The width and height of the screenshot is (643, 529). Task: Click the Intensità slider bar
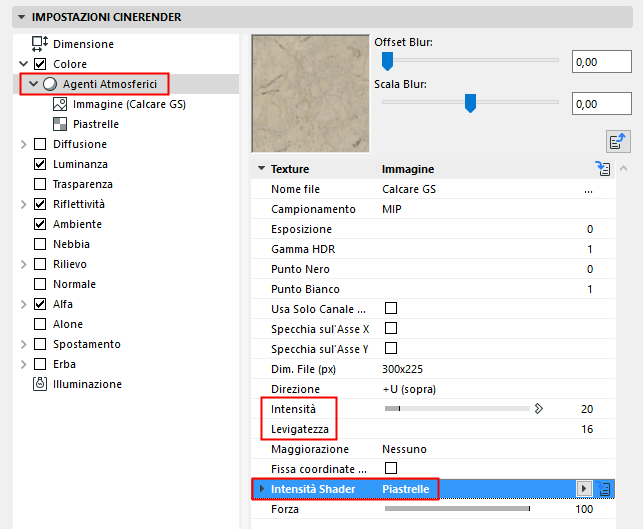[457, 408]
